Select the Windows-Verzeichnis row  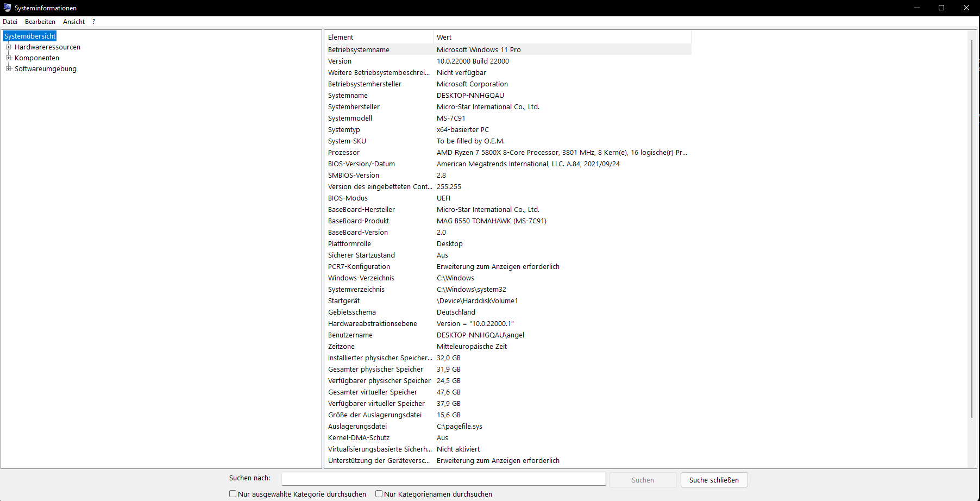click(x=508, y=278)
